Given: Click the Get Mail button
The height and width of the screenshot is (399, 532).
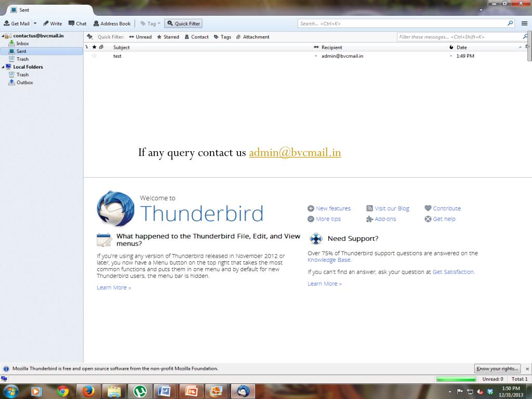Looking at the screenshot, I should [x=17, y=23].
